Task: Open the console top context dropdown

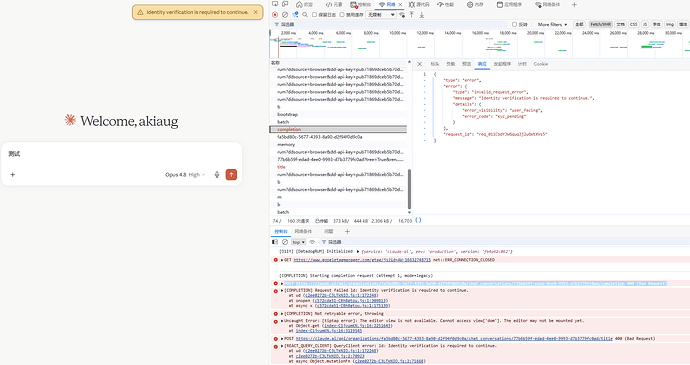Action: pos(298,242)
